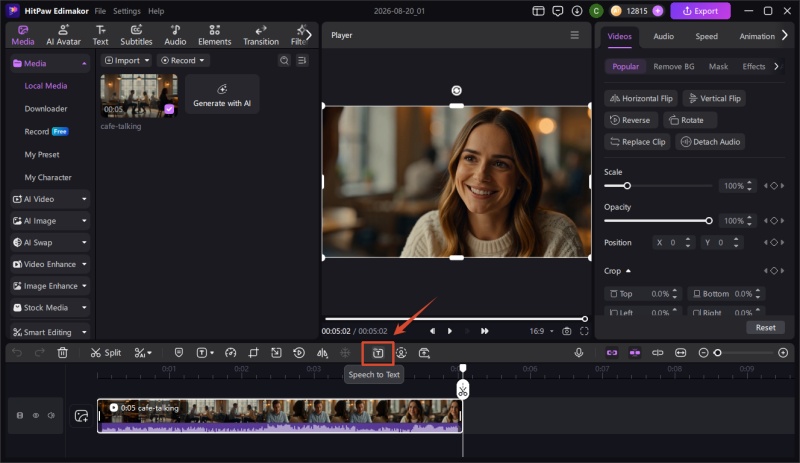Toggle the Position keyframe diamond
The height and width of the screenshot is (463, 800).
coord(774,242)
